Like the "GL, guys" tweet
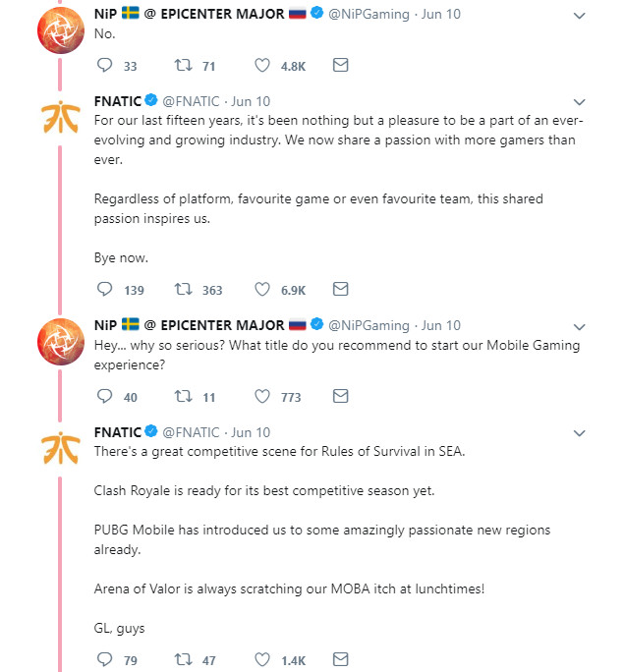The width and height of the screenshot is (624, 672). point(262,660)
